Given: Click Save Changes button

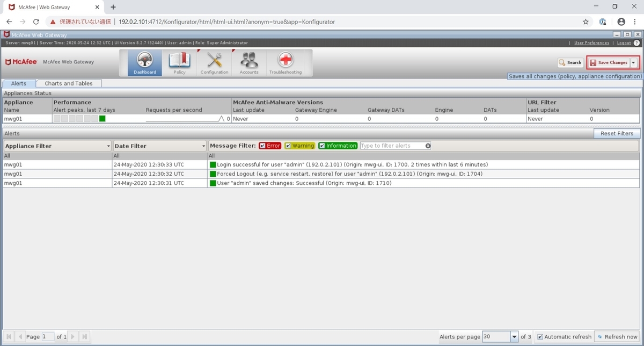Looking at the screenshot, I should coord(608,62).
